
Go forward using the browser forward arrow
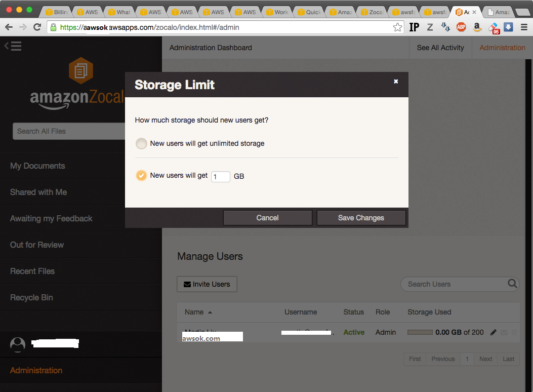23,27
